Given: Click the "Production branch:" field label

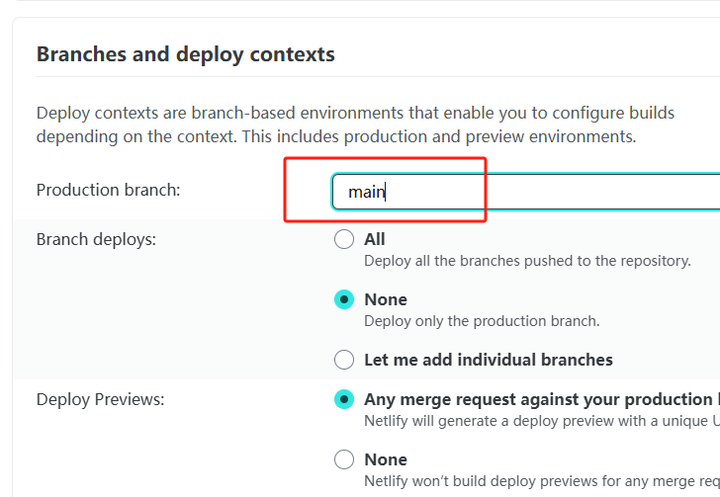Looking at the screenshot, I should tap(108, 190).
